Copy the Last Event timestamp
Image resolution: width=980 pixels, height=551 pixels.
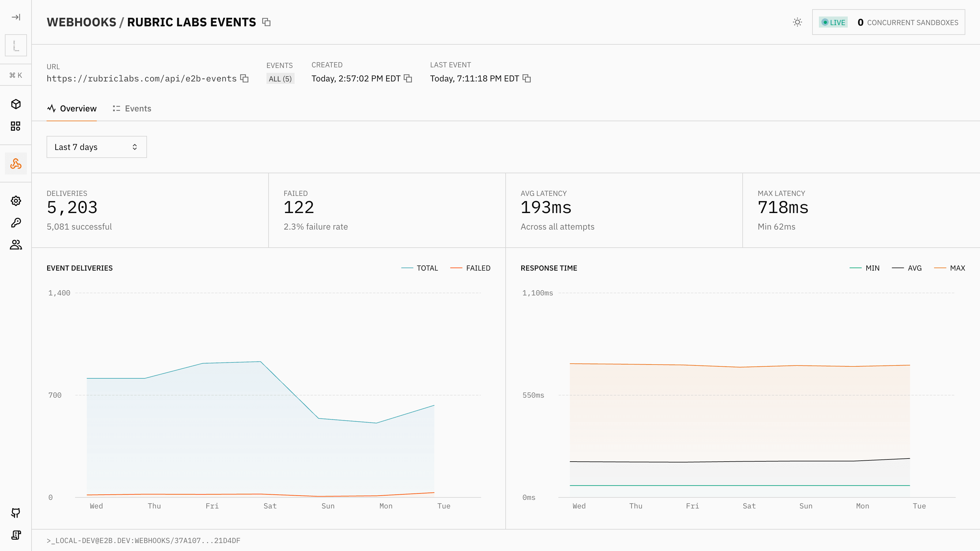coord(526,78)
